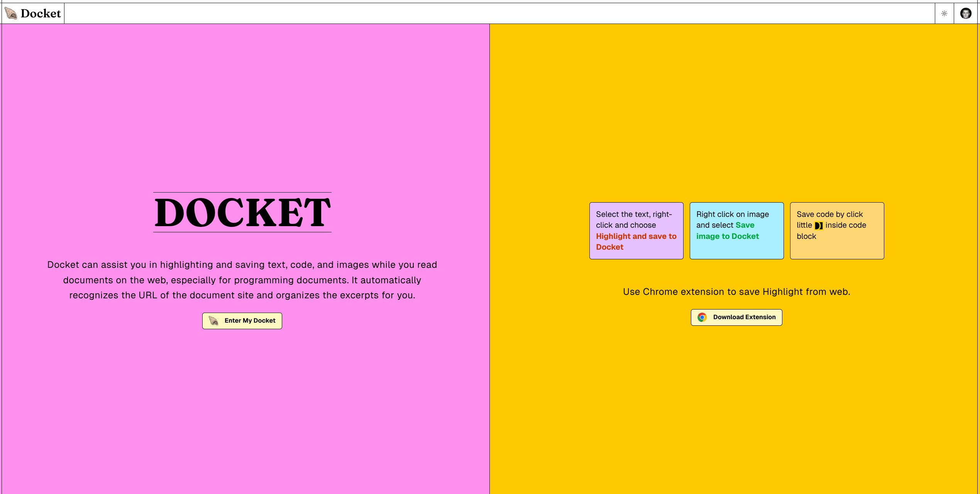Image resolution: width=980 pixels, height=494 pixels.
Task: Open the user profile avatar menu
Action: 965,14
